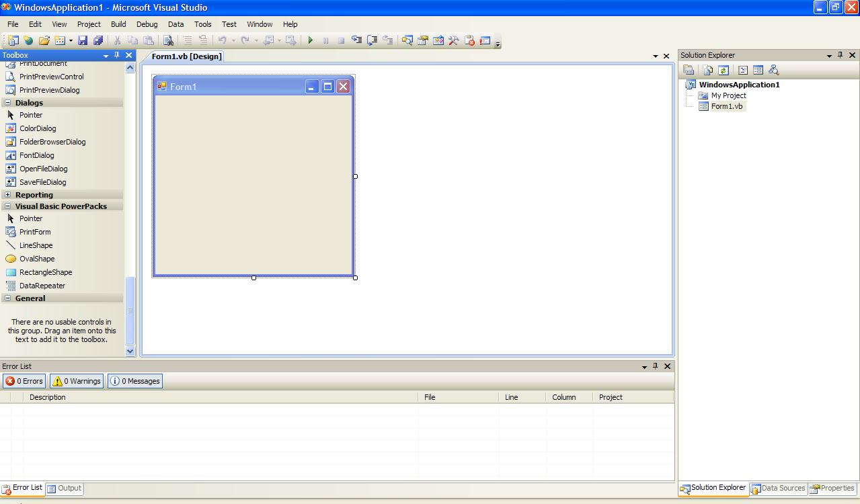Image resolution: width=860 pixels, height=504 pixels.
Task: Open the Error List from the main toolbar icon
Action: click(469, 40)
